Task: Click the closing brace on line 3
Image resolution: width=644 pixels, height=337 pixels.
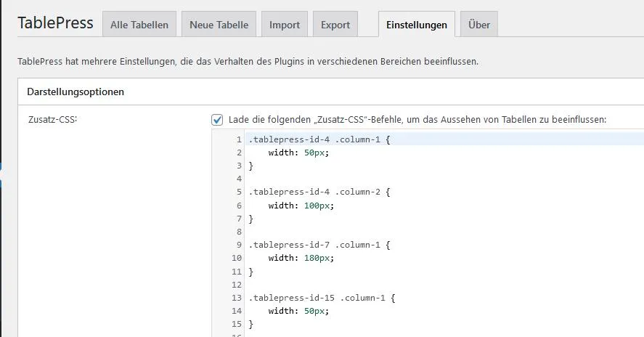Action: click(x=251, y=166)
